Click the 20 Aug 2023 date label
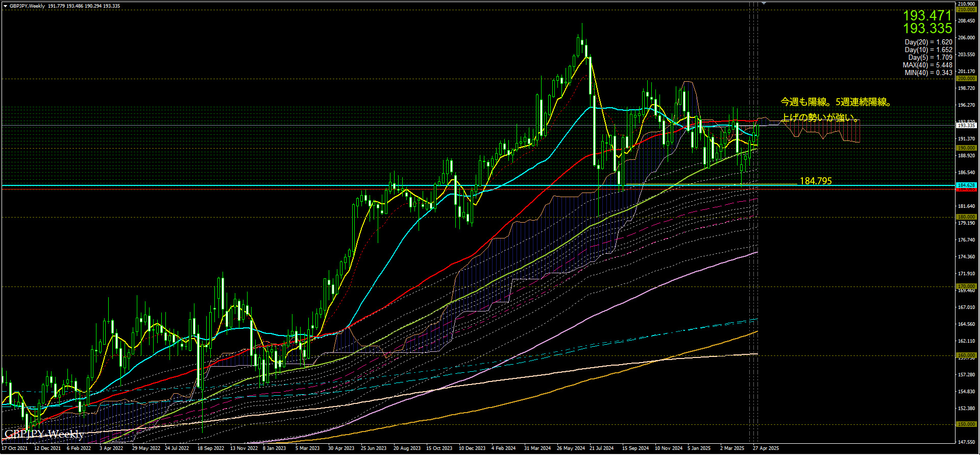The height and width of the screenshot is (455, 980). 407,448
